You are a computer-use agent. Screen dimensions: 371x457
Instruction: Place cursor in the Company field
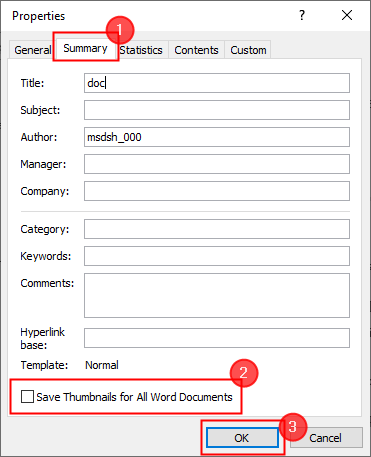(x=217, y=191)
